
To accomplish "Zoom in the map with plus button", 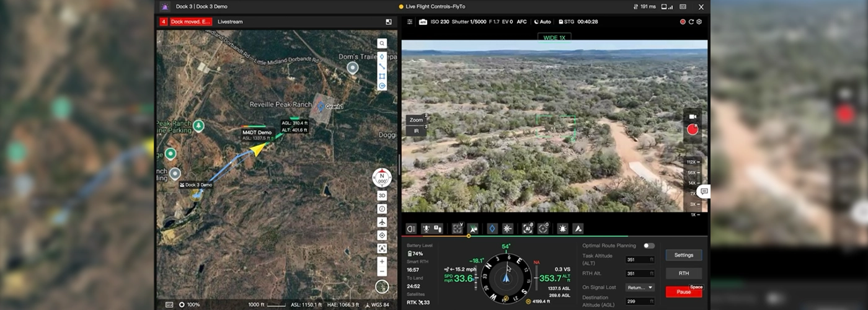I will 382,262.
